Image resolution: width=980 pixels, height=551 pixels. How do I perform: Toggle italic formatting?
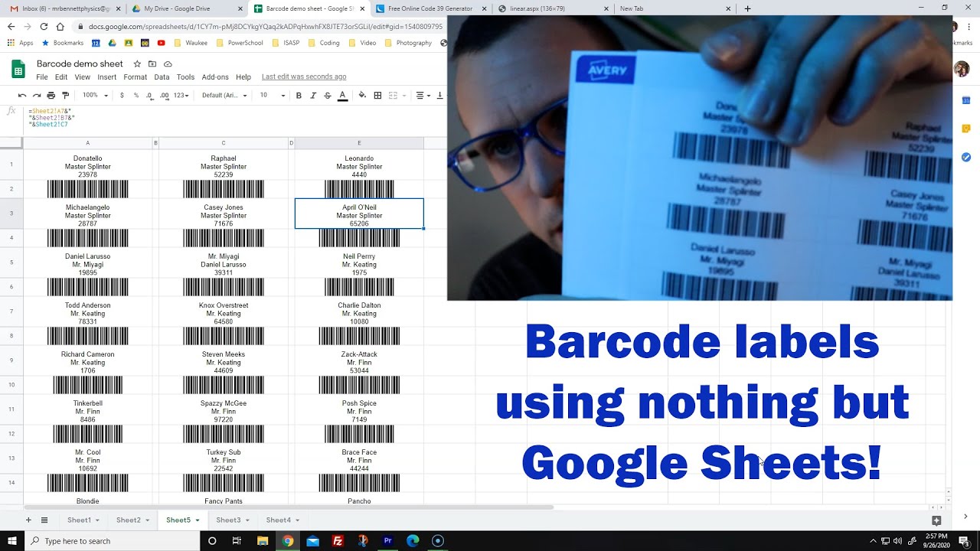(x=313, y=96)
